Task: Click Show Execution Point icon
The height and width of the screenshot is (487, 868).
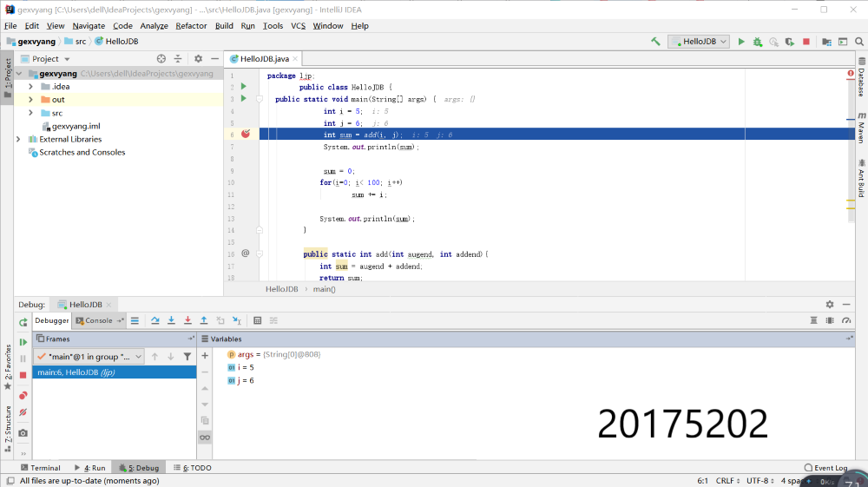Action: pyautogui.click(x=135, y=320)
